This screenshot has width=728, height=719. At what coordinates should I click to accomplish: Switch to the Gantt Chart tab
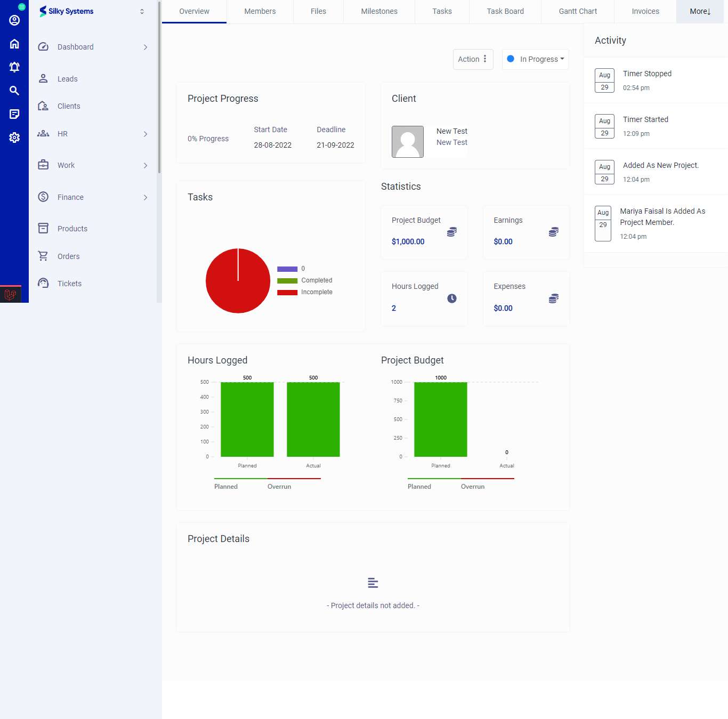coord(578,11)
